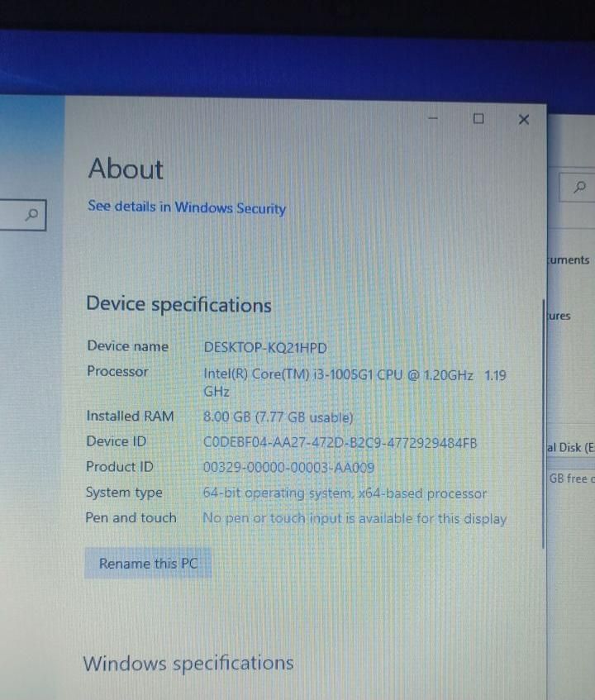Screen dimensions: 595x700
Task: Select Device ID value C0DEBF04-AA27
Action: tap(340, 443)
